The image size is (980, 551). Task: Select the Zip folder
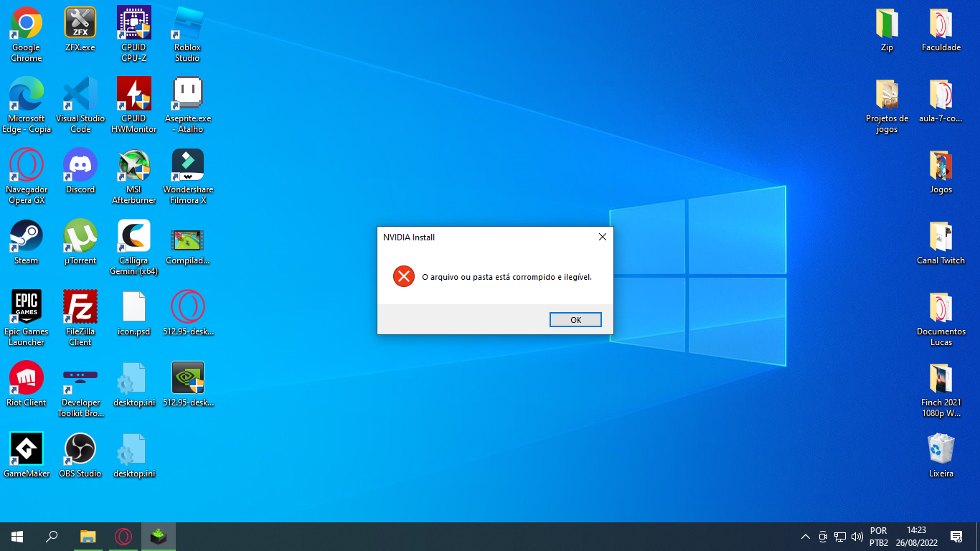click(887, 29)
